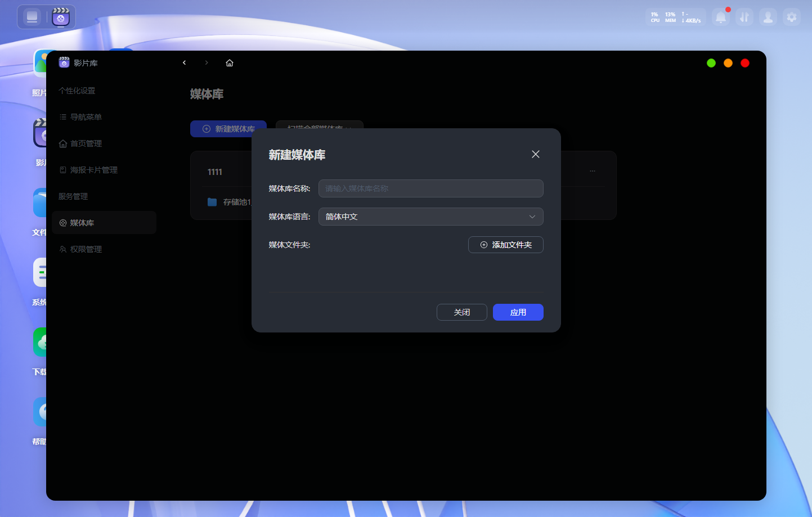Open 海报卡片管理 in the sidebar
Viewport: 812px width, 517px height.
(x=104, y=170)
